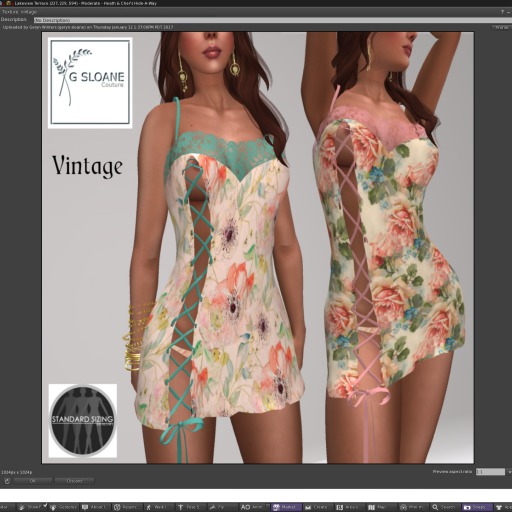The height and width of the screenshot is (512, 512).
Task: Open the Map toolbar button
Action: (381, 507)
